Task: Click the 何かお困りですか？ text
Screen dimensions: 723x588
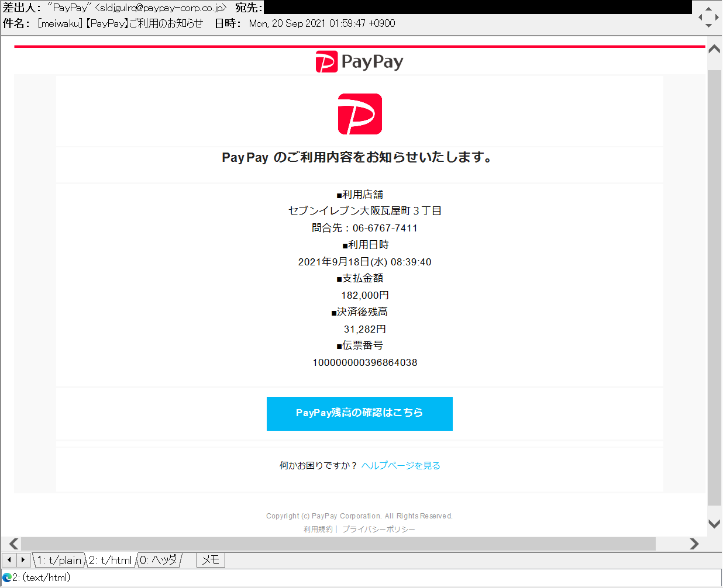Action: 318,466
